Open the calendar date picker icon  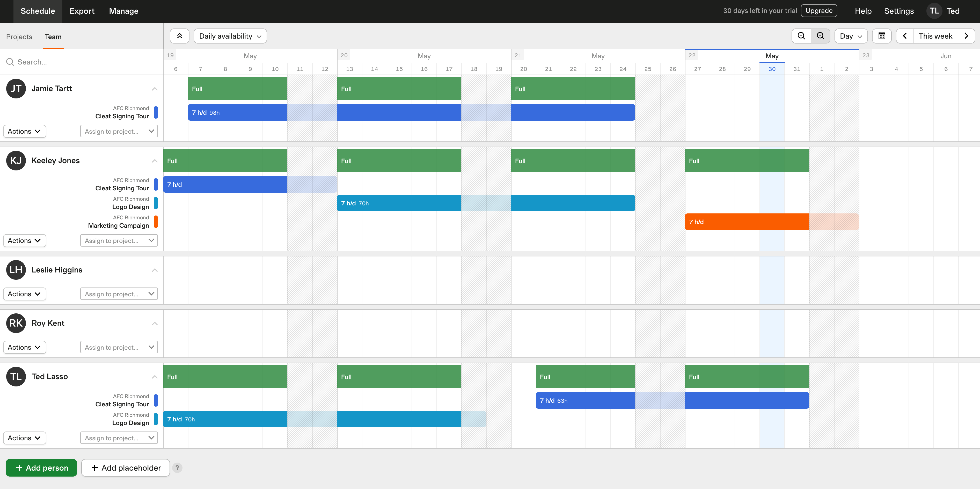881,36
